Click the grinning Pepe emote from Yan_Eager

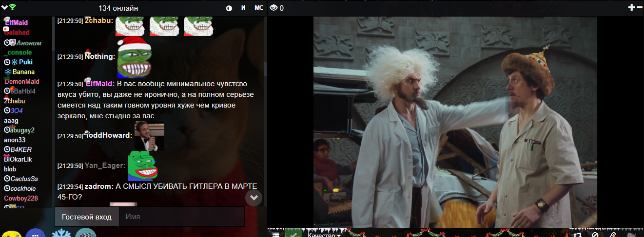coord(142,165)
